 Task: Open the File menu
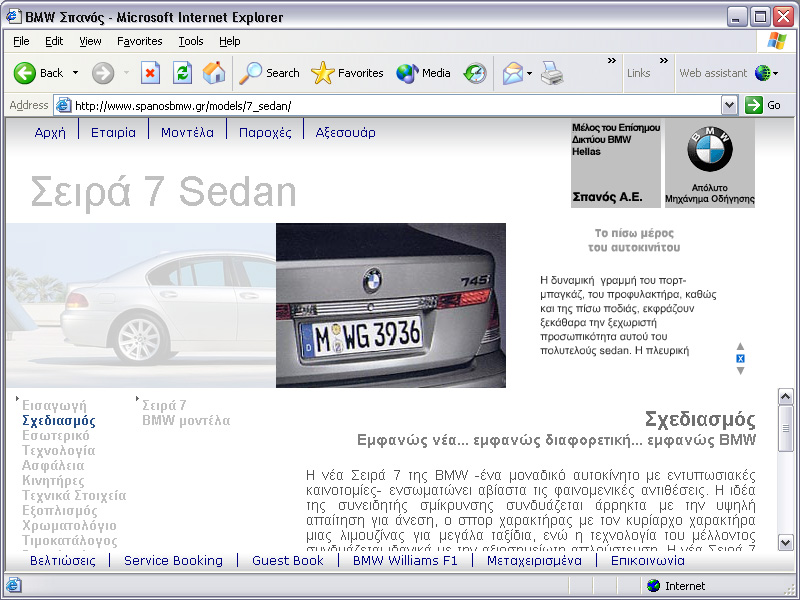pyautogui.click(x=21, y=41)
